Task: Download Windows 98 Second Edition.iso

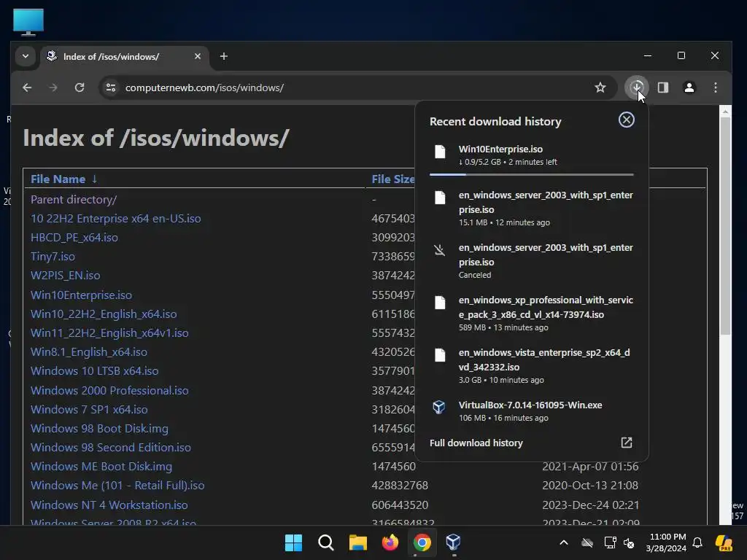Action: [111, 448]
